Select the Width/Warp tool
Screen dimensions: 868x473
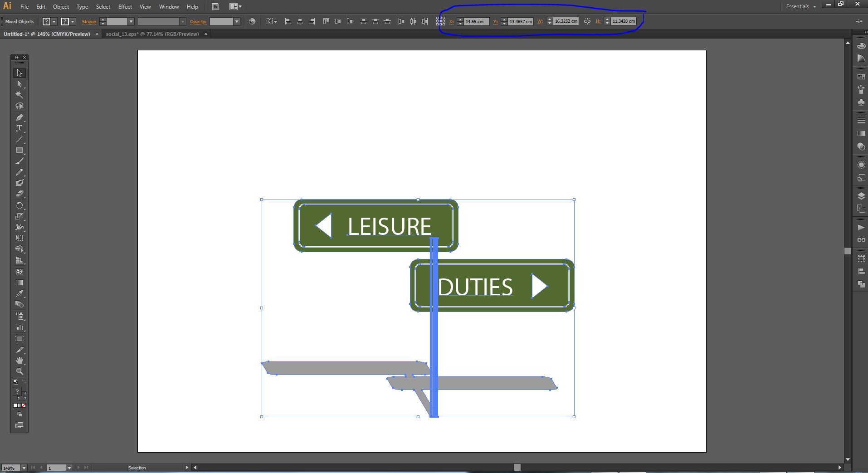coord(20,227)
